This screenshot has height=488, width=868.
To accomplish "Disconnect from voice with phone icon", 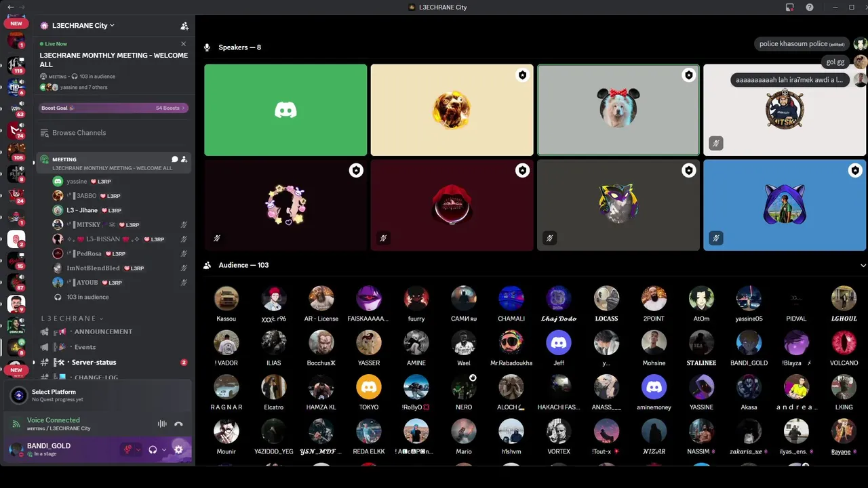I will [x=178, y=424].
